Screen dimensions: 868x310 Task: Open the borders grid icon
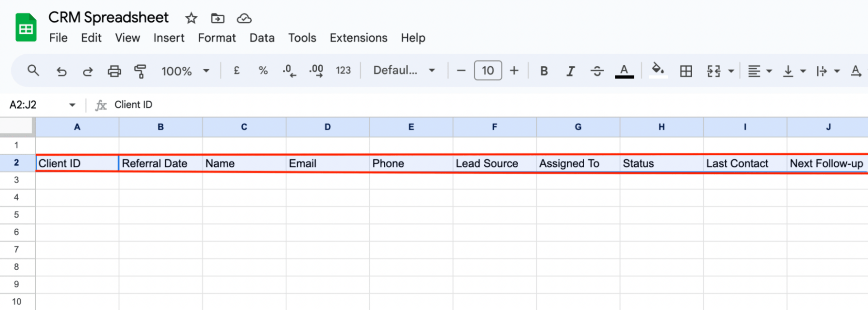(686, 71)
